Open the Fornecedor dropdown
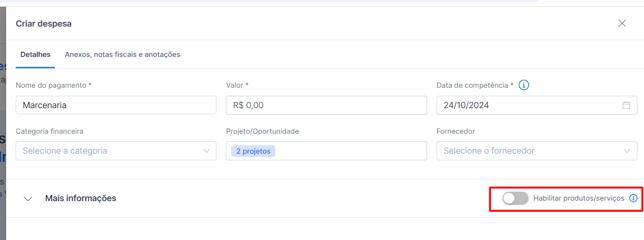Screen dimensions: 644x240 pos(536,151)
